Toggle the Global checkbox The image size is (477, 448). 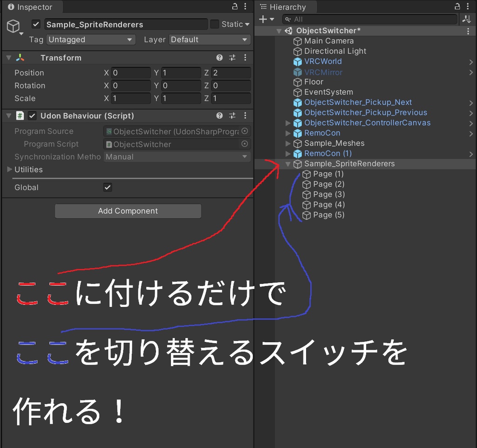click(x=108, y=187)
